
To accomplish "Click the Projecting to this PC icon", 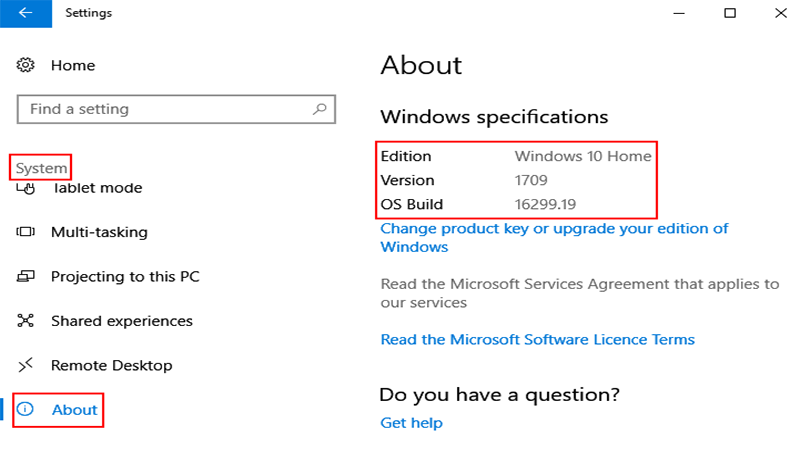I will tap(25, 277).
